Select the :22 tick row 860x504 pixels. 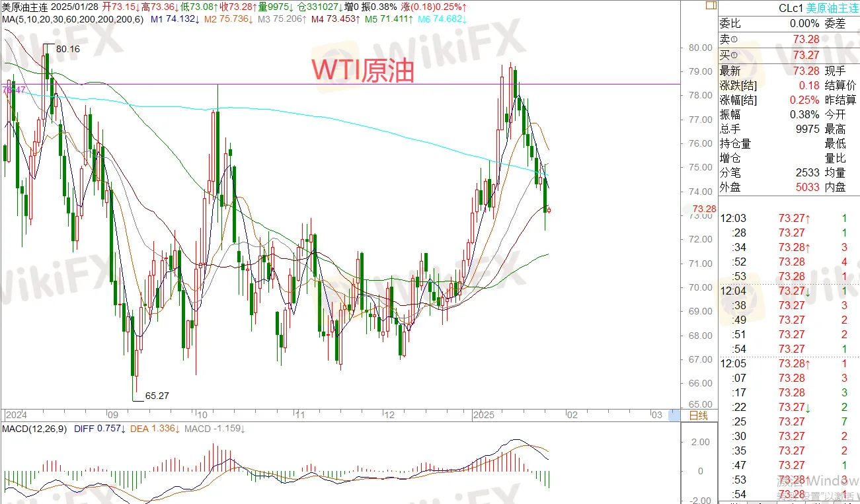tap(789, 407)
